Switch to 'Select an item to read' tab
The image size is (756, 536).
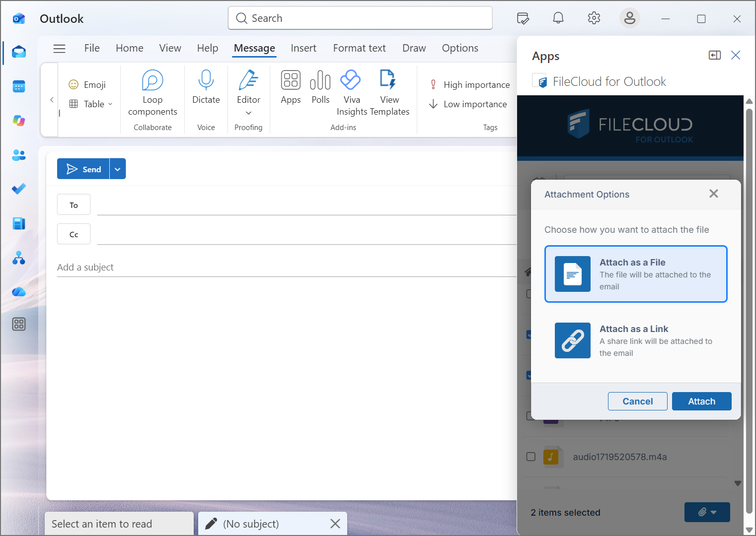(x=119, y=524)
